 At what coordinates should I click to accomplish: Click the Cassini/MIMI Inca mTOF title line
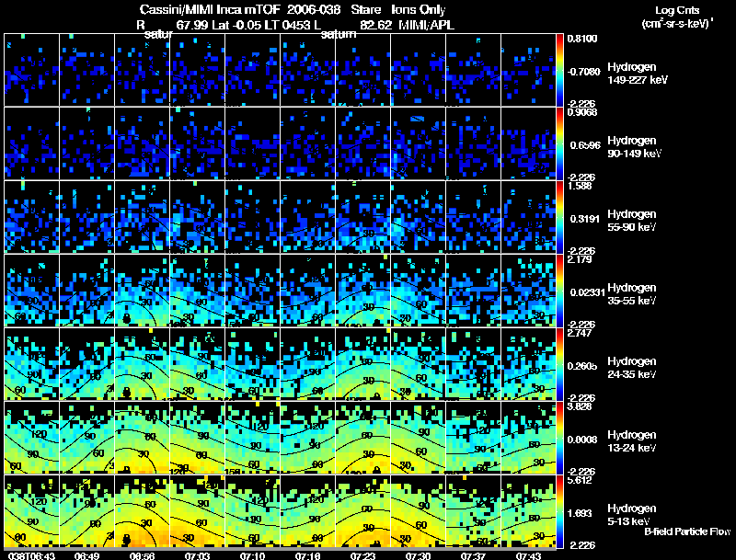(x=293, y=9)
